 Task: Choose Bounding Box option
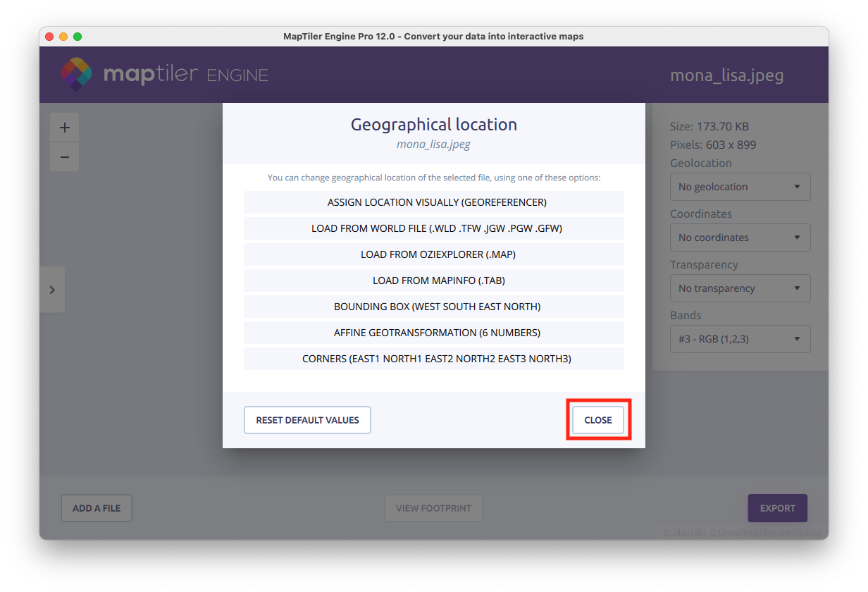(434, 307)
